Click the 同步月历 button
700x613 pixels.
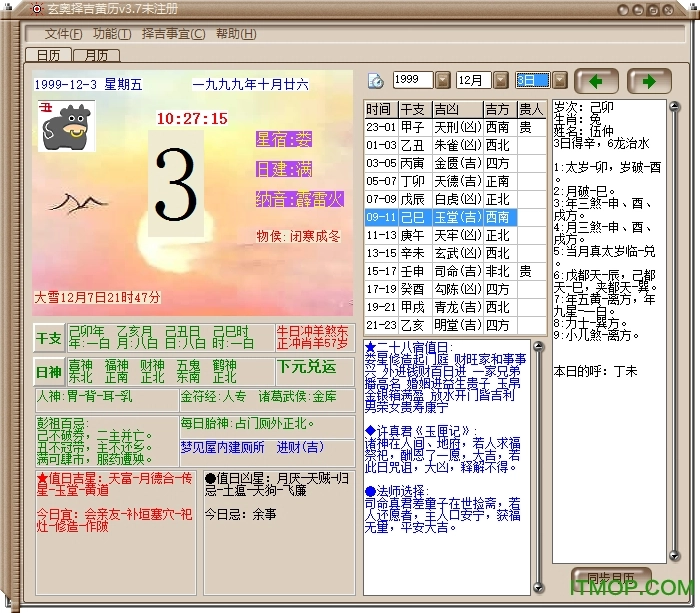[x=611, y=578]
